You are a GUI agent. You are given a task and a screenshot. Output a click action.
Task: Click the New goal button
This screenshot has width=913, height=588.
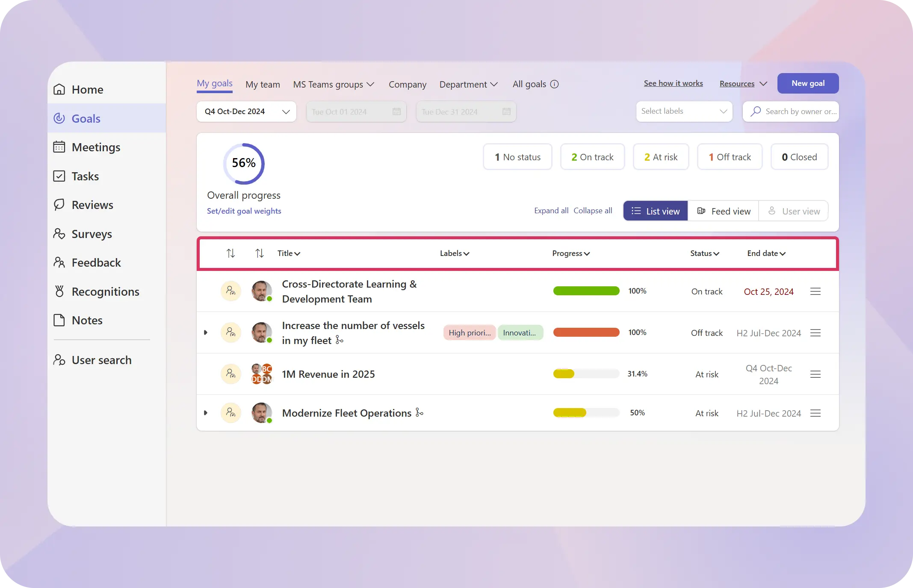point(808,83)
